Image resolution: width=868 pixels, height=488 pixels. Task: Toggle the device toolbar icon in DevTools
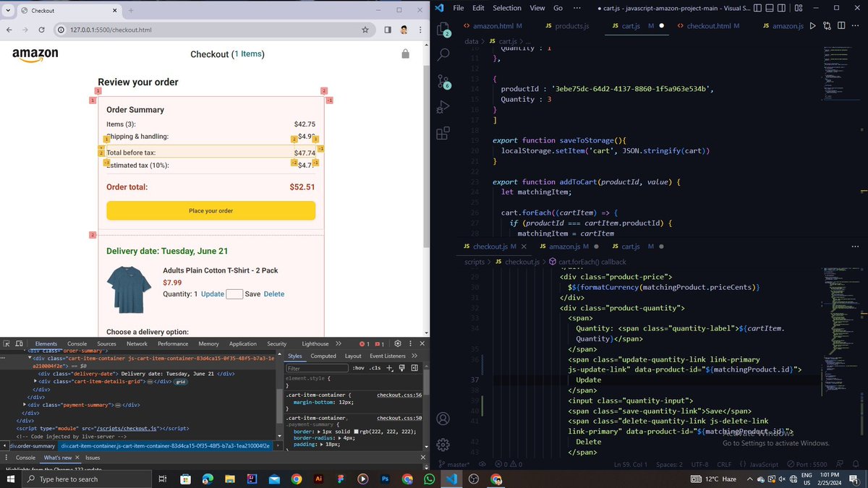point(21,344)
